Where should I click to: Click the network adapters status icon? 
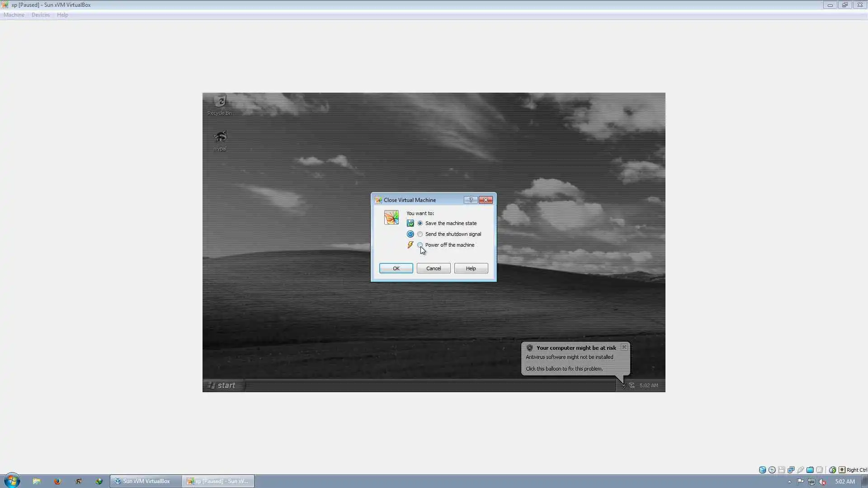(791, 470)
